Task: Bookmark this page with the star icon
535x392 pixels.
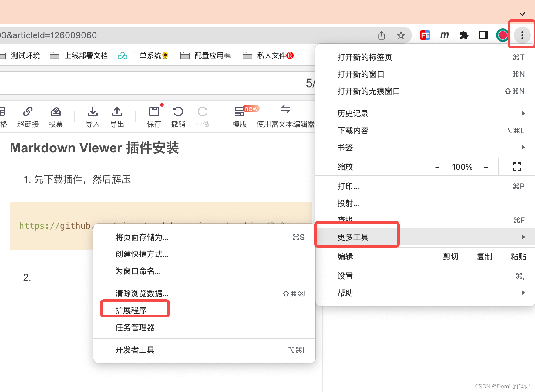Action: point(401,35)
